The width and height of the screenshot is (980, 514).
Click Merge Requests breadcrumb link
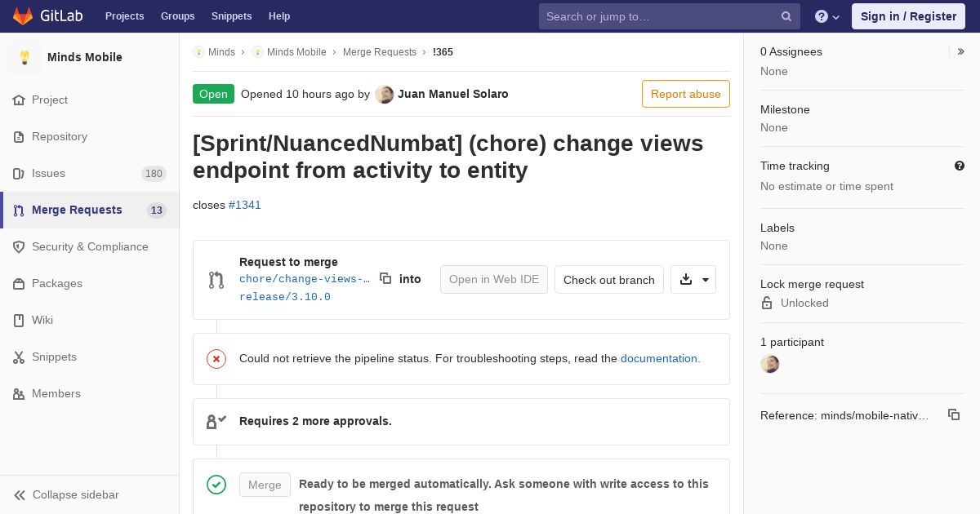pyautogui.click(x=380, y=51)
